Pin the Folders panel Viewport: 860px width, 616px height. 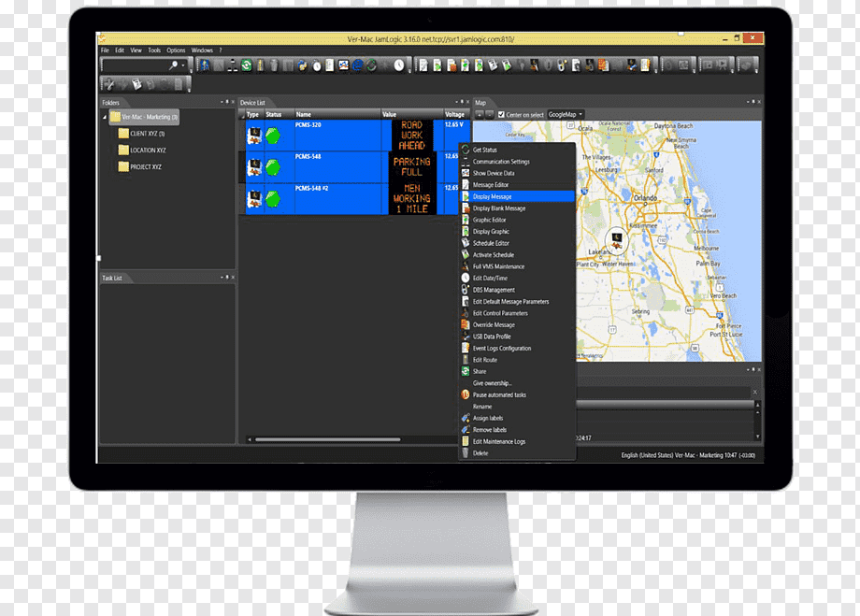(x=227, y=102)
